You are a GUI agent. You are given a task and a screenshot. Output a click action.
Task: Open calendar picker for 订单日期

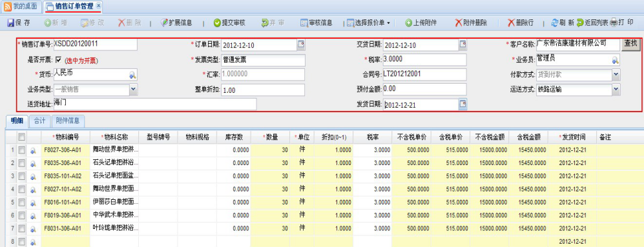[301, 44]
